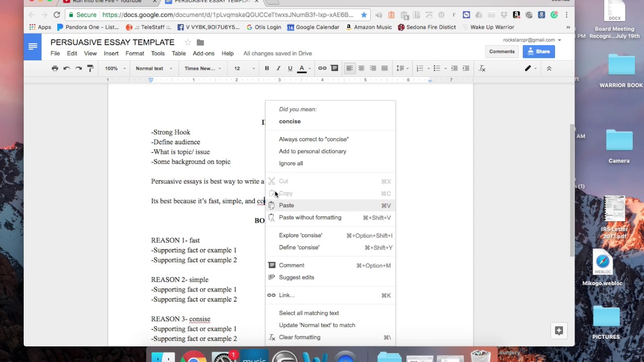Open the Edit menu
Viewport: 644px width, 362px height.
coord(72,53)
